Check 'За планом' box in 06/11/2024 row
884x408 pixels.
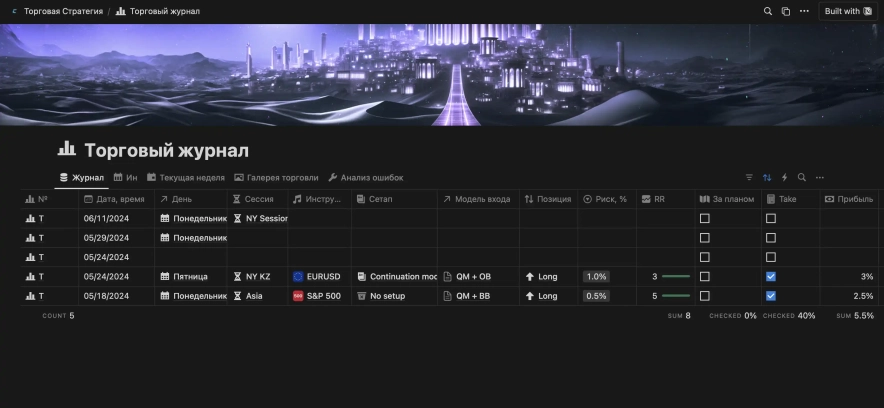click(705, 218)
